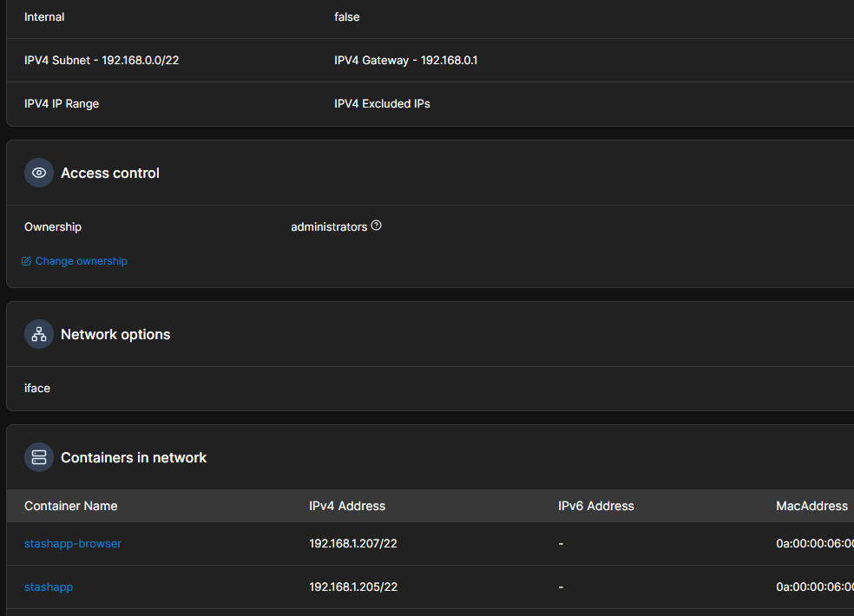Click the Network options hierarchy icon
Viewport: 854px width, 616px height.
pos(39,335)
